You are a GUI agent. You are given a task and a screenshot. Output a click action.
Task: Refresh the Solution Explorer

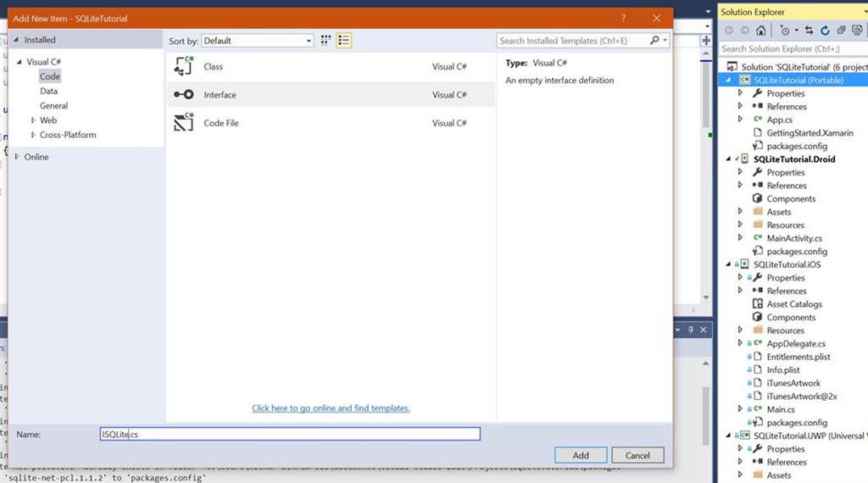[825, 31]
